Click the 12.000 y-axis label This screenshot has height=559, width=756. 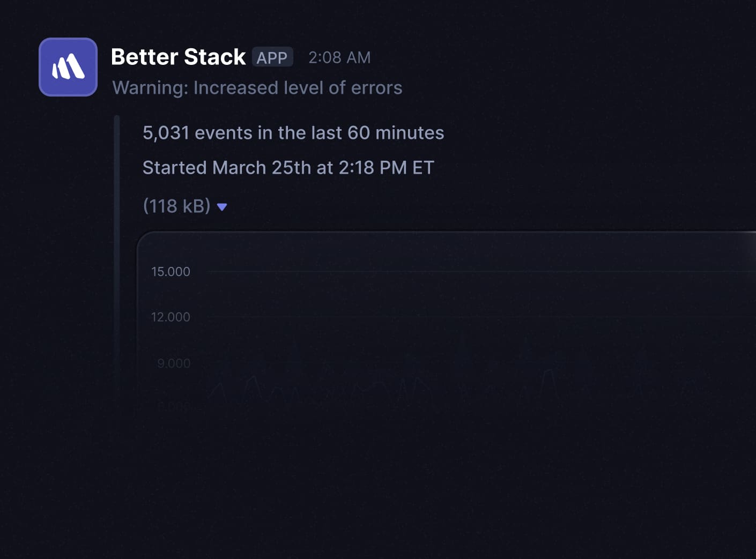[x=171, y=317]
